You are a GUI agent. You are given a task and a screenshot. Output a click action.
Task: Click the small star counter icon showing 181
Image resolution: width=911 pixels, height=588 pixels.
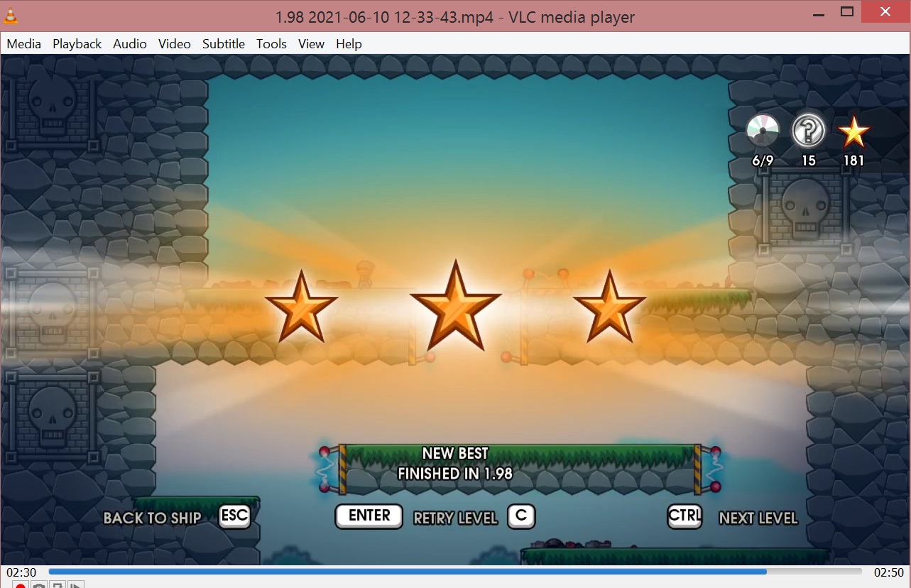pos(853,131)
